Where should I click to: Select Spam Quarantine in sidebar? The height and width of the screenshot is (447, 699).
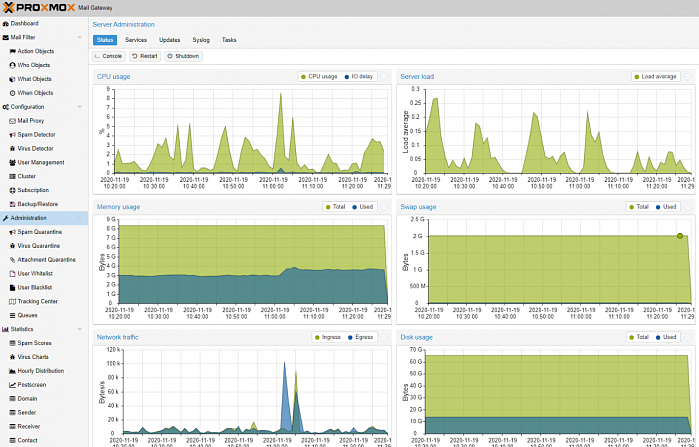click(x=39, y=232)
